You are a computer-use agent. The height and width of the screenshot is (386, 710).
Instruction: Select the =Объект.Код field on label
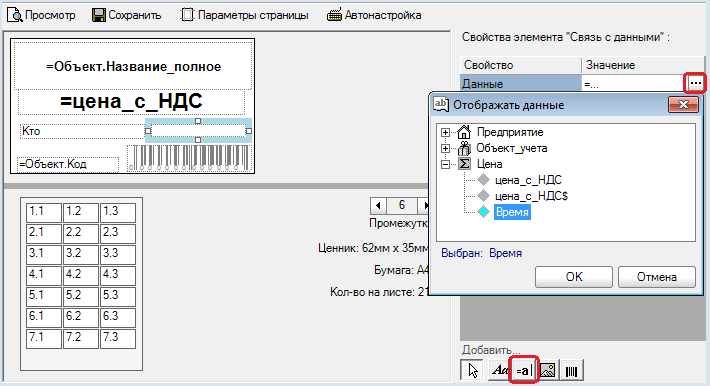coord(68,164)
